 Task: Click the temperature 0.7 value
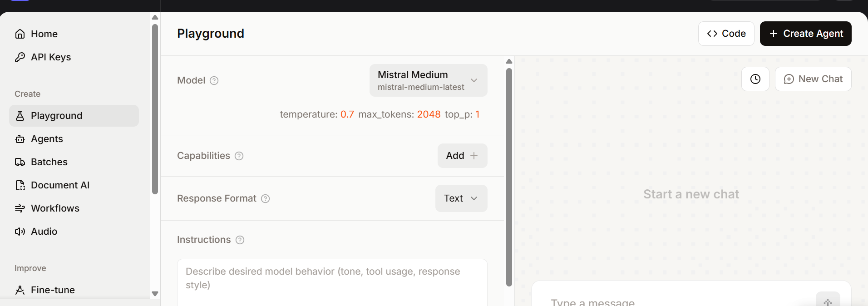(x=347, y=114)
